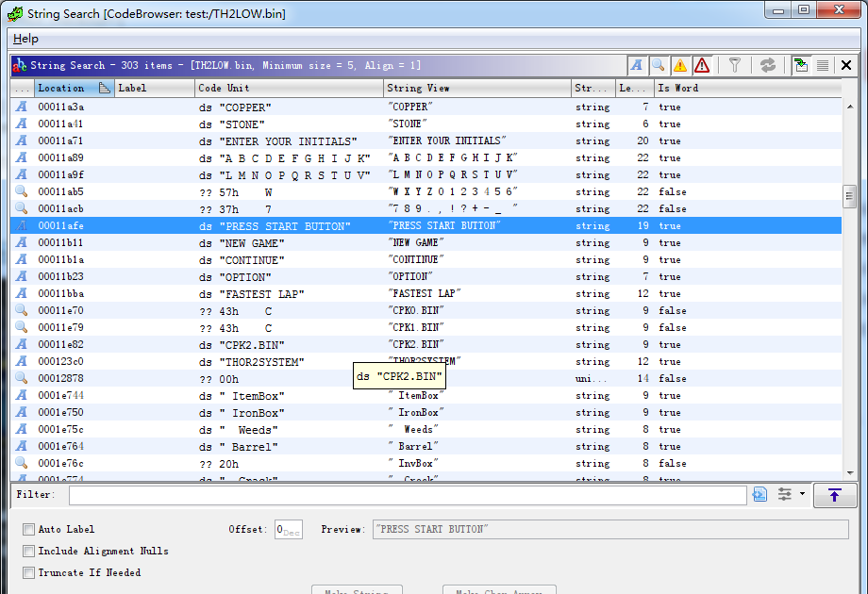The width and height of the screenshot is (868, 594).
Task: Click the scrollbar down arrow
Action: 850,473
